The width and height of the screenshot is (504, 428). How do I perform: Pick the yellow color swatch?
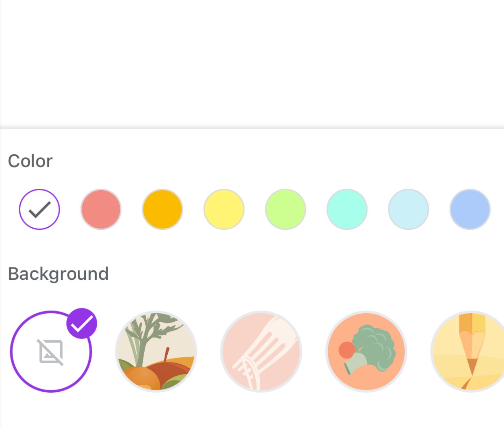(x=224, y=209)
